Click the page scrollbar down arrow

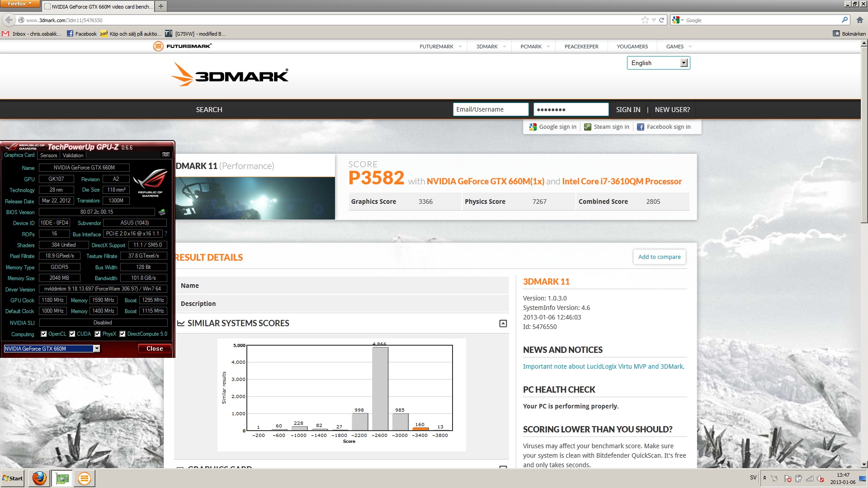coord(864,464)
